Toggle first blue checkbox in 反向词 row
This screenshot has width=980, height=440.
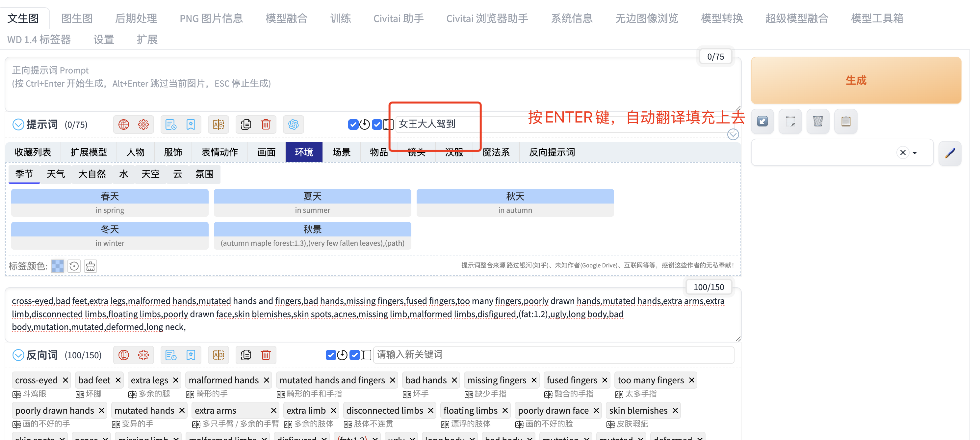pos(331,355)
